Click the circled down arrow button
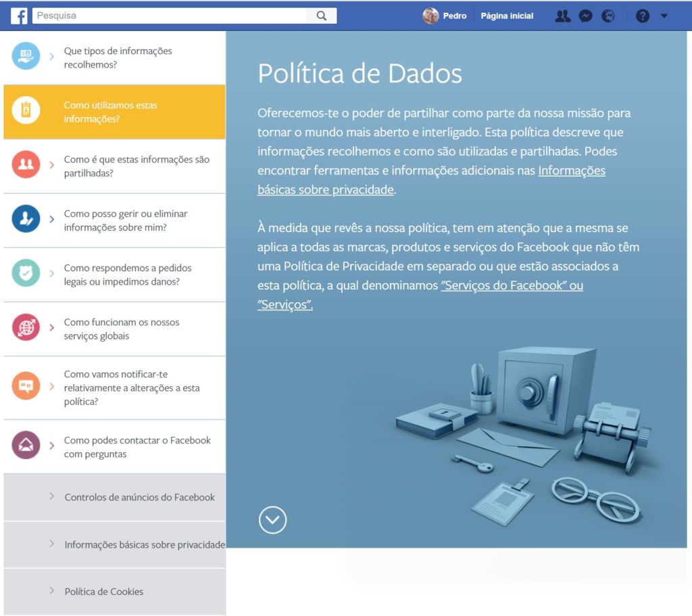The height and width of the screenshot is (616, 692). click(x=272, y=520)
